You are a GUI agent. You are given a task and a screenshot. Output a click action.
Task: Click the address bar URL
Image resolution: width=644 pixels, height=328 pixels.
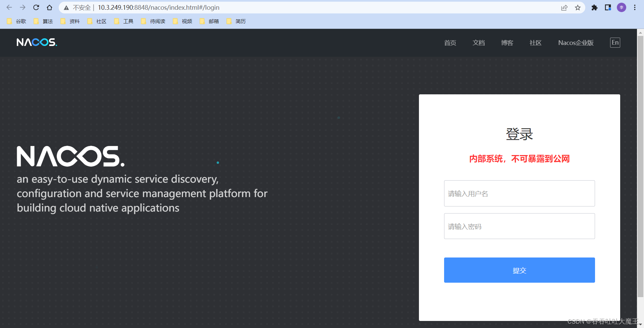coord(159,7)
